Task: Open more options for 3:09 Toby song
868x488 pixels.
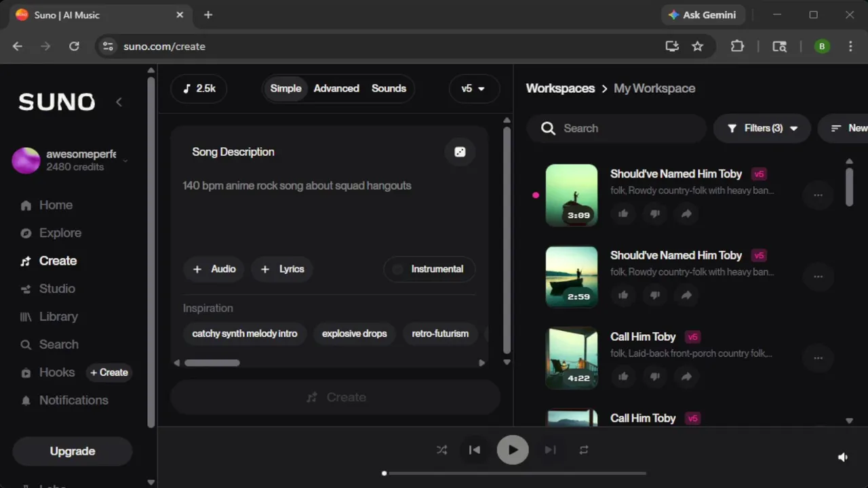Action: click(818, 195)
